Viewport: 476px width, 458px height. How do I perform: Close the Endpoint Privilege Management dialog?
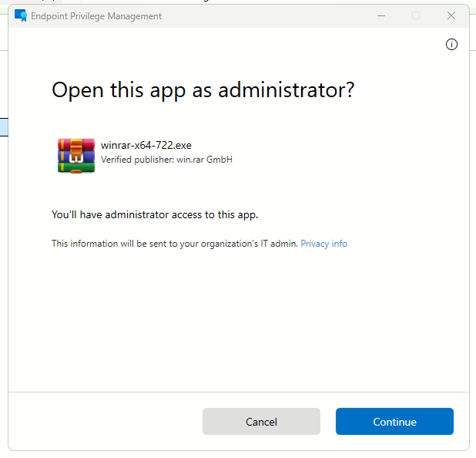[x=451, y=15]
